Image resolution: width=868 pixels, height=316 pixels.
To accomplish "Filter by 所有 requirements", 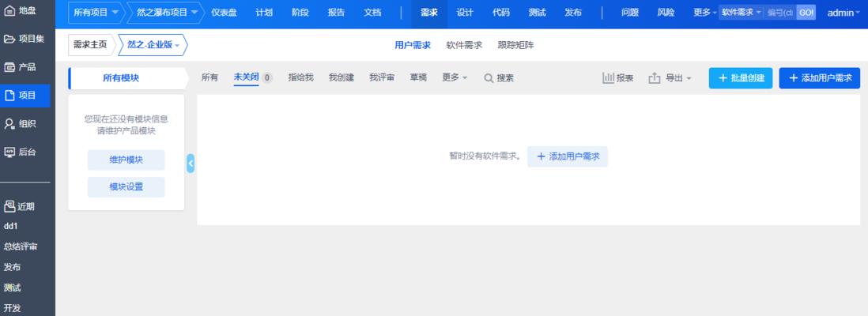I will pyautogui.click(x=209, y=78).
